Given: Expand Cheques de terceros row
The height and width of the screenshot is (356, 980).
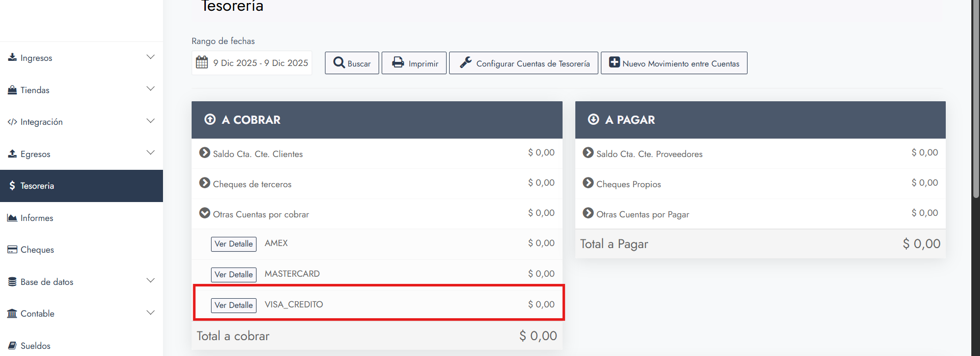Looking at the screenshot, I should pyautogui.click(x=205, y=183).
